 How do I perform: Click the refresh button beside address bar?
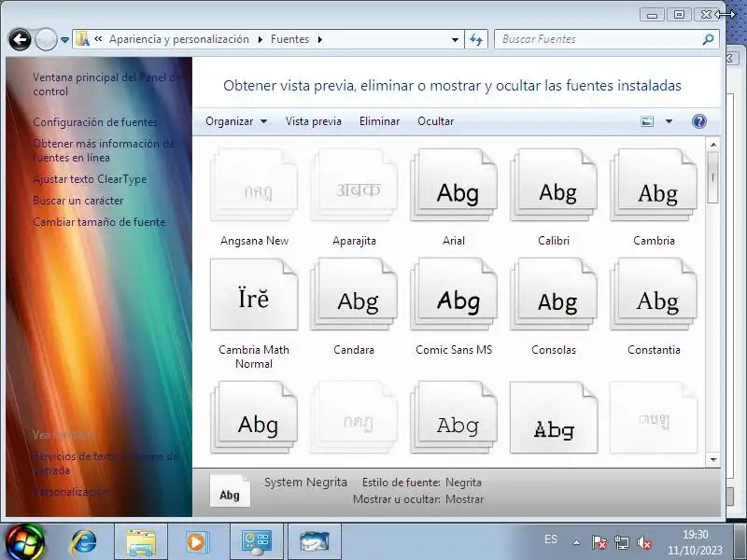(x=476, y=39)
